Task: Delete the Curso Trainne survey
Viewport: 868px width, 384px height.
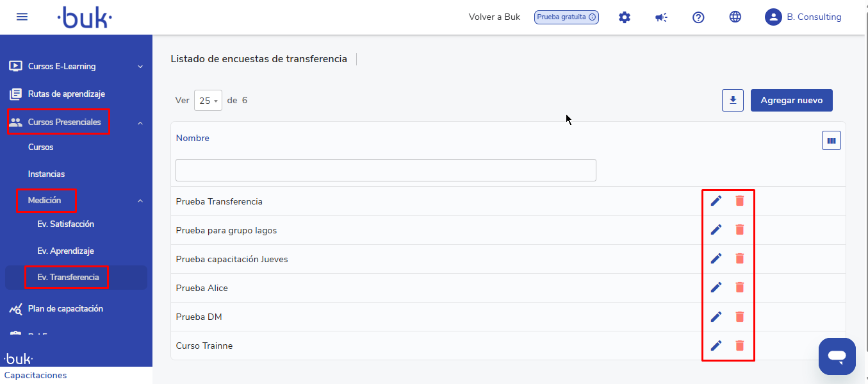Action: [740, 346]
